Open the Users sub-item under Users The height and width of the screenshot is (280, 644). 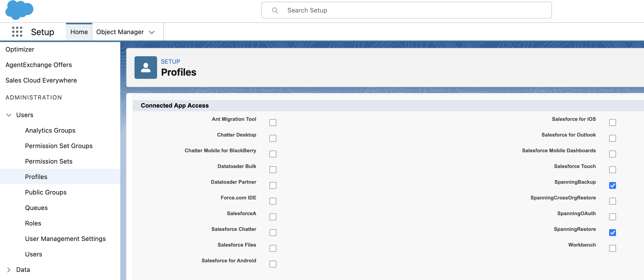pyautogui.click(x=33, y=254)
